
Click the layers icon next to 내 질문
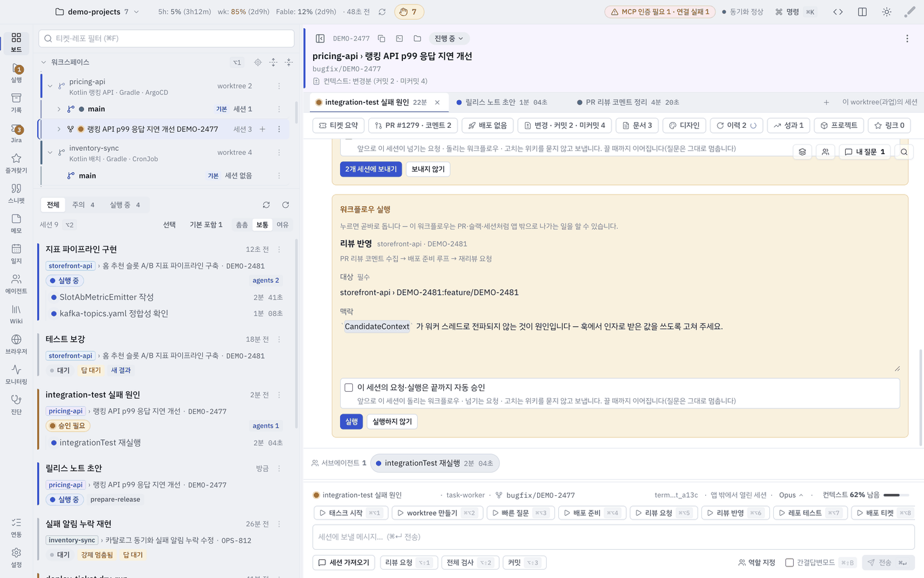tap(802, 152)
